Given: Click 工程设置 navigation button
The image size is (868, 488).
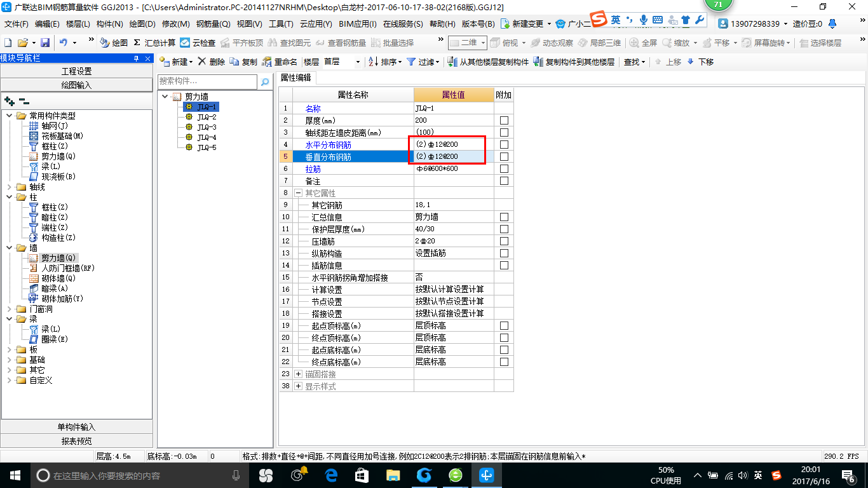Looking at the screenshot, I should click(x=76, y=71).
